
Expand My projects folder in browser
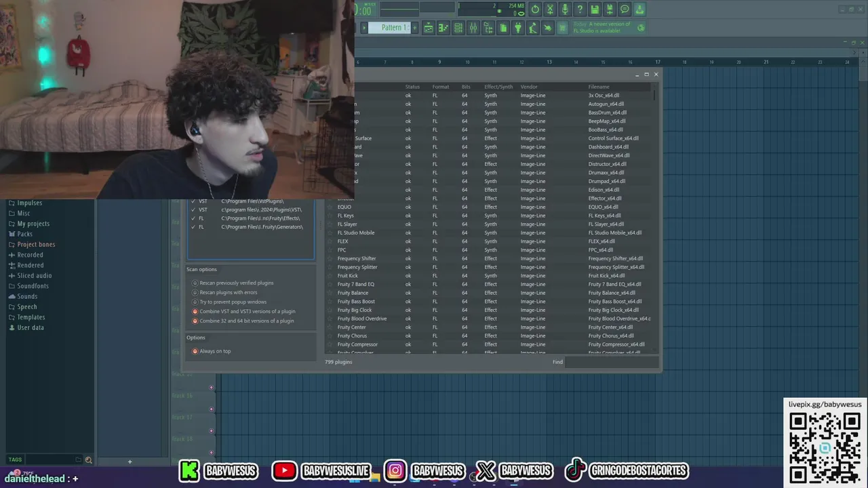(28, 224)
